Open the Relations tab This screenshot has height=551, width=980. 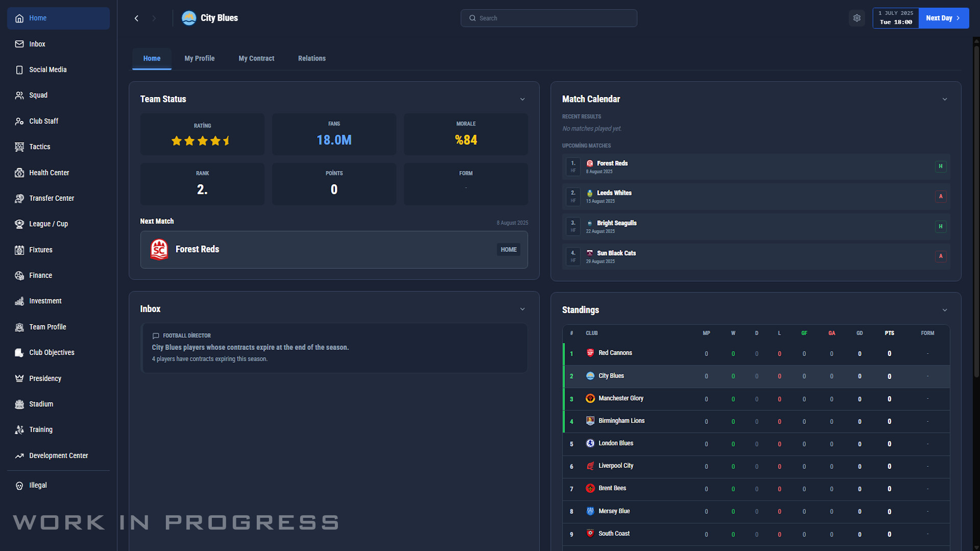(312, 58)
